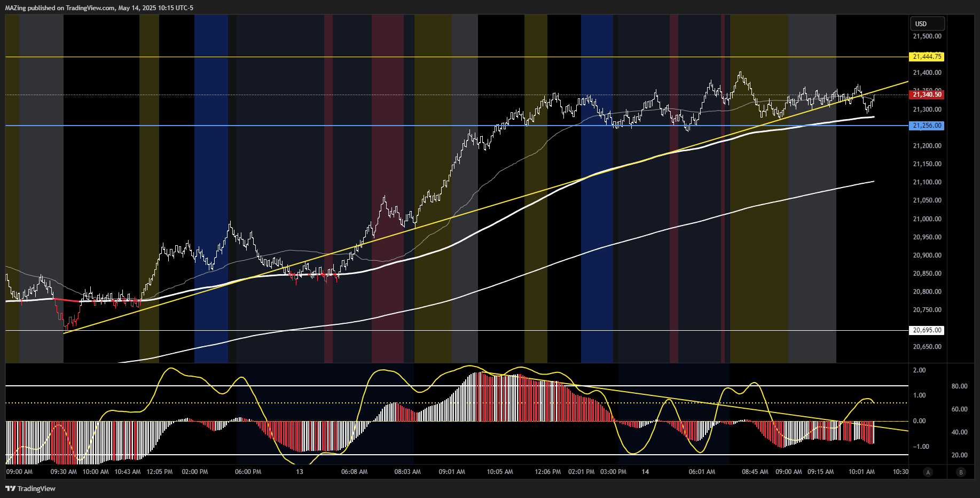This screenshot has height=498, width=980.
Task: Click the 10:43 AM time axis label
Action: coord(128,472)
